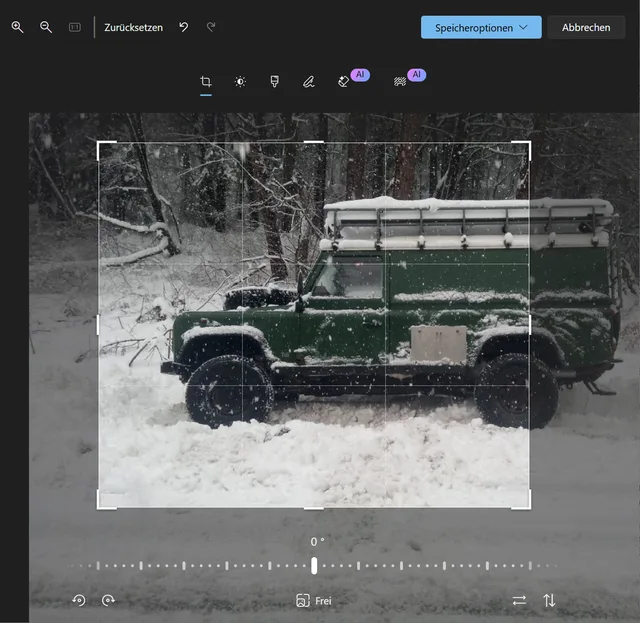
Task: Open the brightness adjustments tab
Action: [x=240, y=82]
